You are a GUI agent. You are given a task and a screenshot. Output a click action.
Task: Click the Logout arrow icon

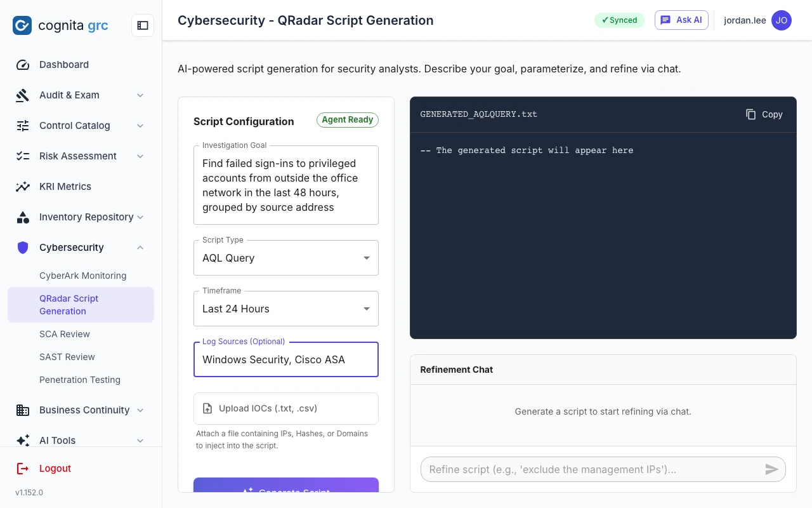pyautogui.click(x=23, y=469)
